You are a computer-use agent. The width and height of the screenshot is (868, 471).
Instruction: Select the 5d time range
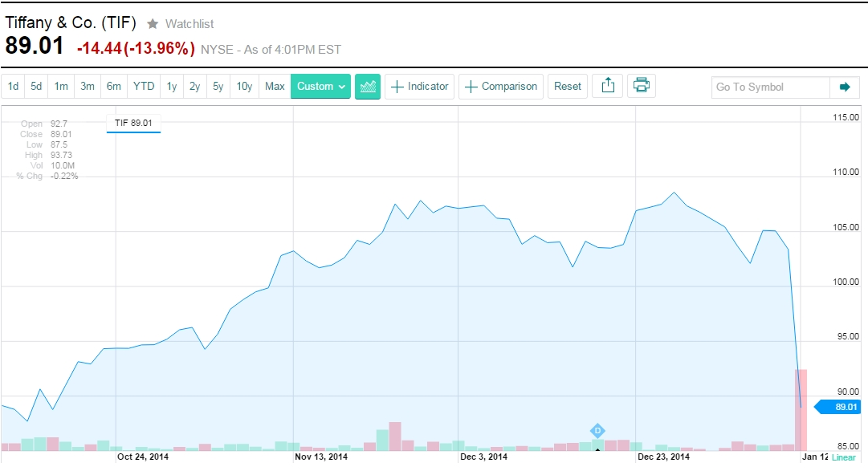tap(36, 87)
